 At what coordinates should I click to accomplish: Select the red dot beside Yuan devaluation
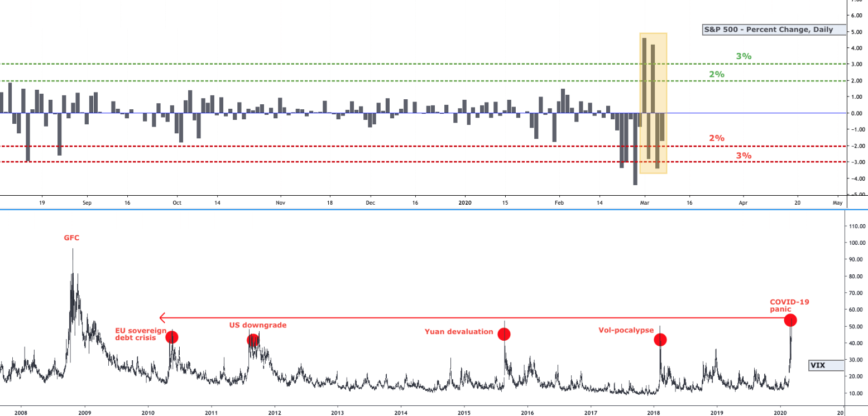click(504, 334)
